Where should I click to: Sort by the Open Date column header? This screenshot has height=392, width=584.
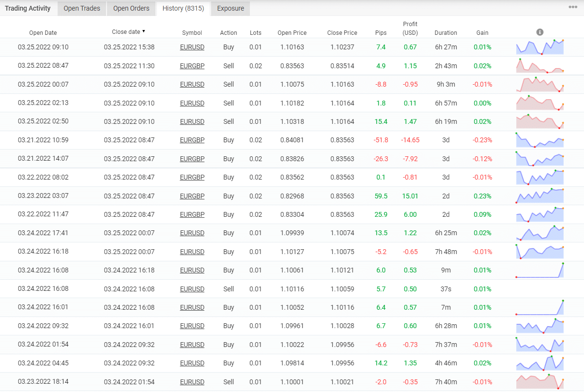(x=43, y=33)
